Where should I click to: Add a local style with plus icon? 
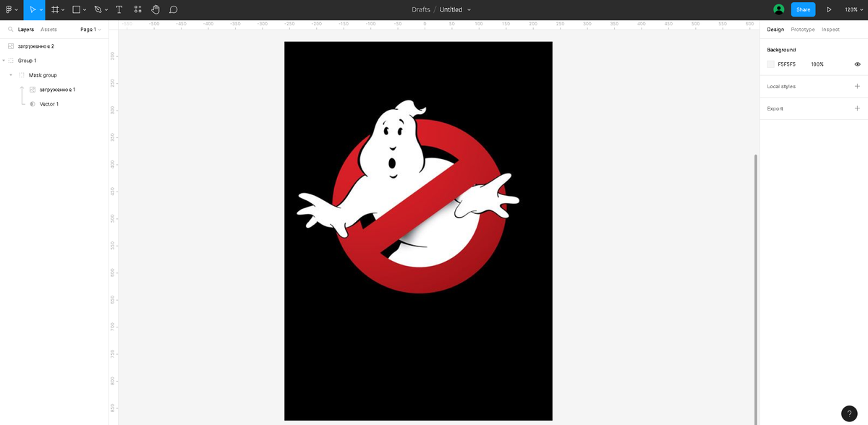tap(857, 86)
